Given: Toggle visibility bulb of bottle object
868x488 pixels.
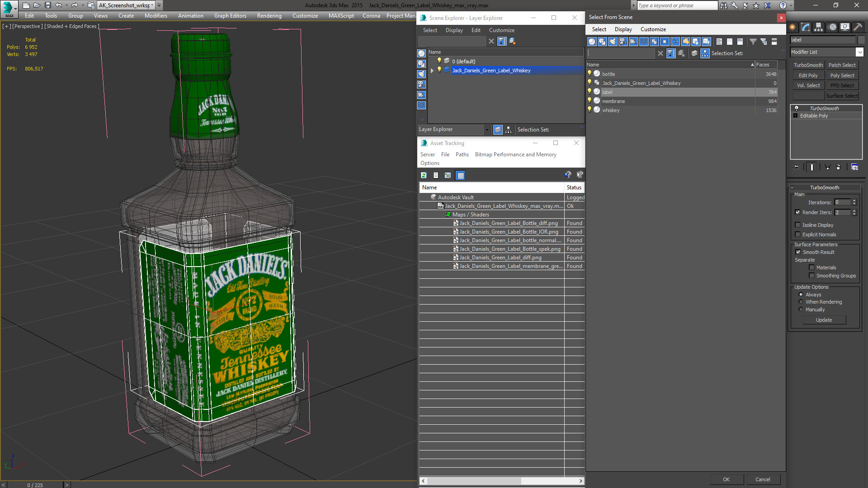Looking at the screenshot, I should click(589, 74).
